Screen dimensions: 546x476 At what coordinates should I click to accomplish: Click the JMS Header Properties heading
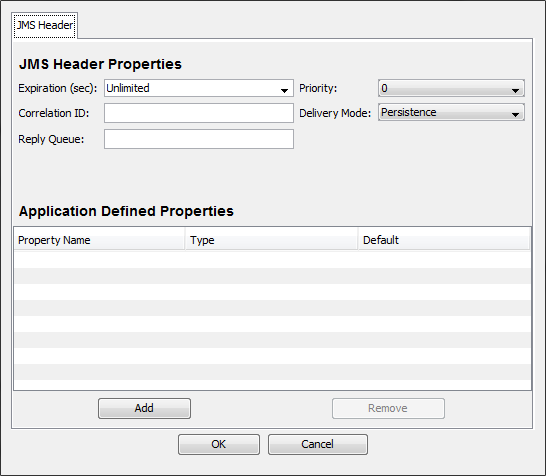click(x=100, y=64)
